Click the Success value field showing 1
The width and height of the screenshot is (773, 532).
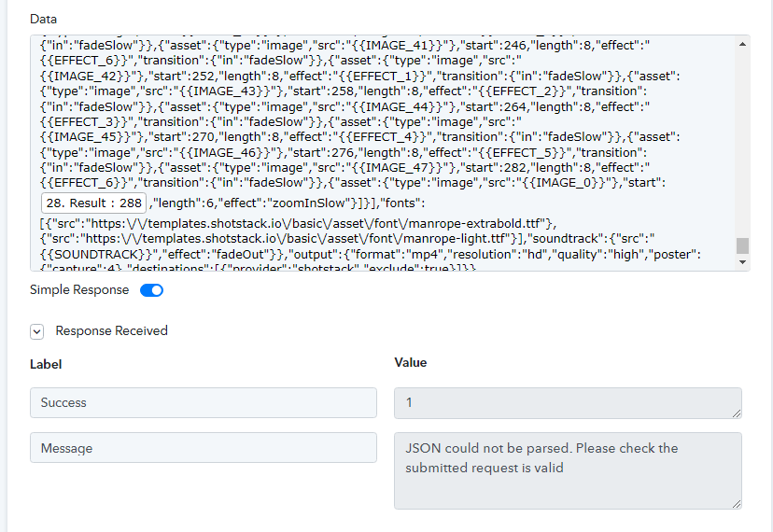tap(568, 403)
